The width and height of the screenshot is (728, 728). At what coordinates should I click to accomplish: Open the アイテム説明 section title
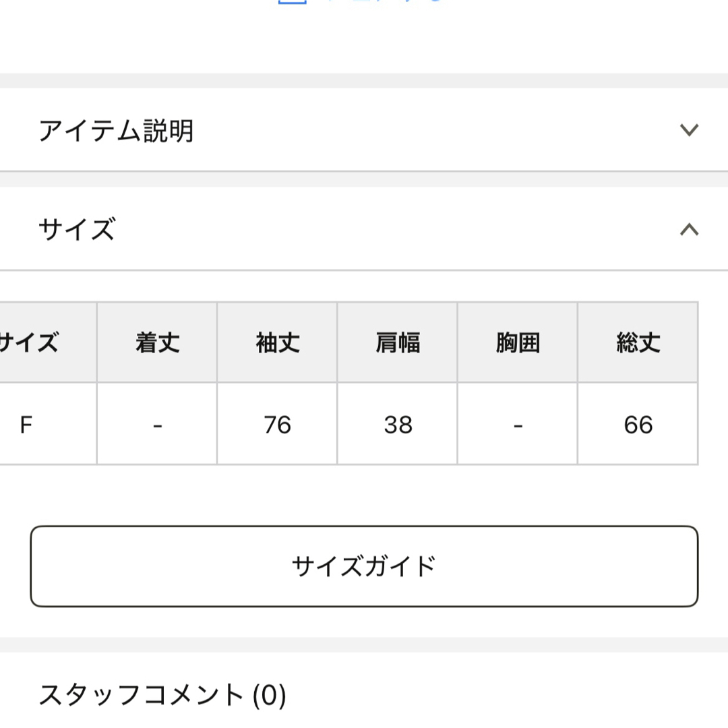(x=116, y=131)
